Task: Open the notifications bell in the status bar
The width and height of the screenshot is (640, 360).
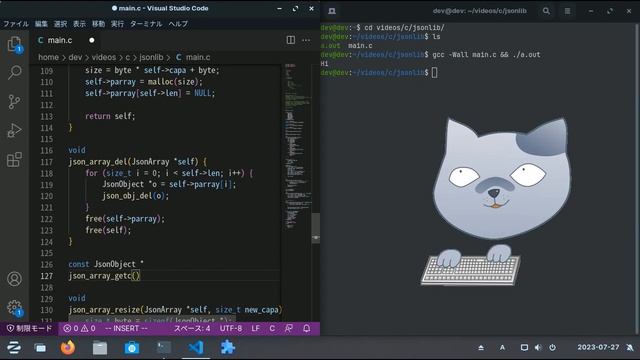Action: click(x=307, y=328)
